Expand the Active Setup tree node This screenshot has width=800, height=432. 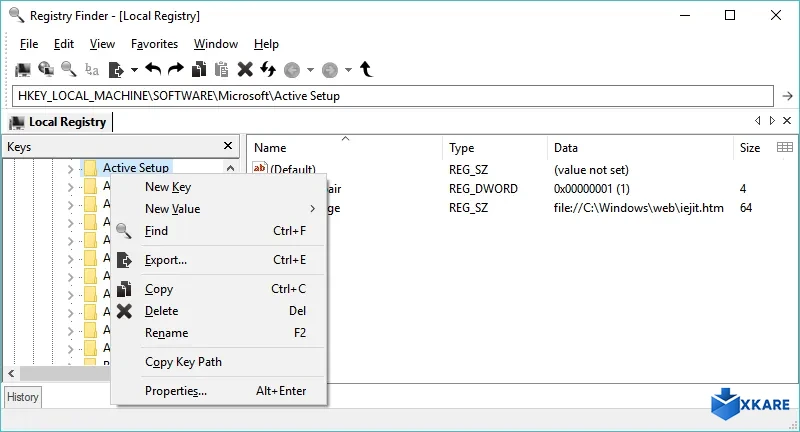click(70, 168)
